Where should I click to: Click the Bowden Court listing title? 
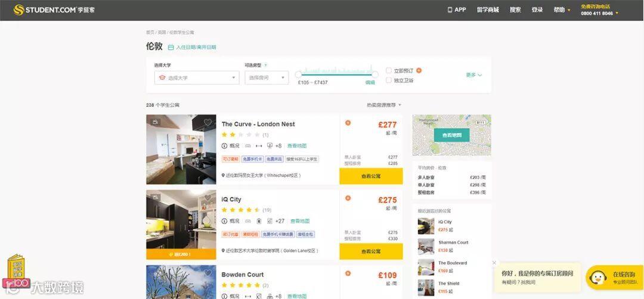(243, 275)
